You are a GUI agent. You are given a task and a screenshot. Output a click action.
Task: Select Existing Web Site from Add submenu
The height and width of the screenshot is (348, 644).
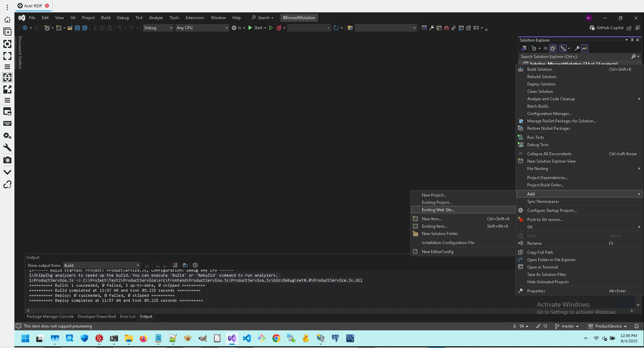[463, 210]
